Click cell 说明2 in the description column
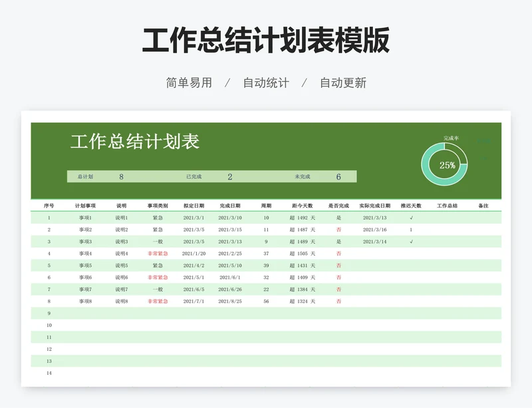 pyautogui.click(x=122, y=230)
